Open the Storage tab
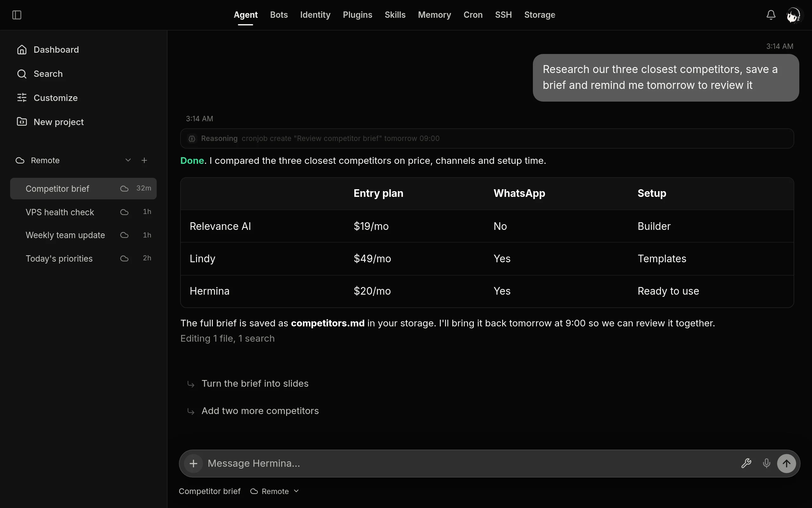 point(540,15)
